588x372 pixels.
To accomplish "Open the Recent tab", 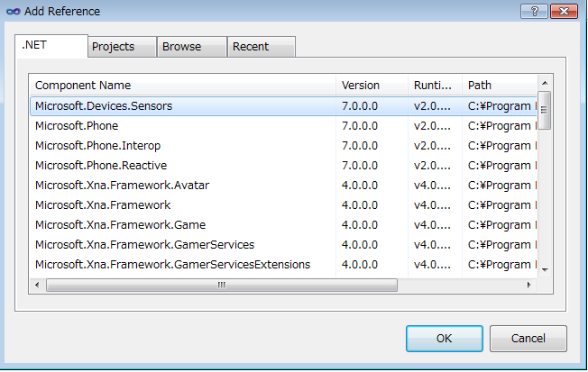I will click(x=262, y=47).
